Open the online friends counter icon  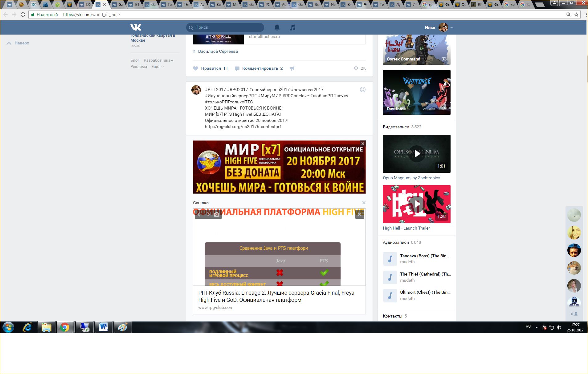click(x=574, y=314)
